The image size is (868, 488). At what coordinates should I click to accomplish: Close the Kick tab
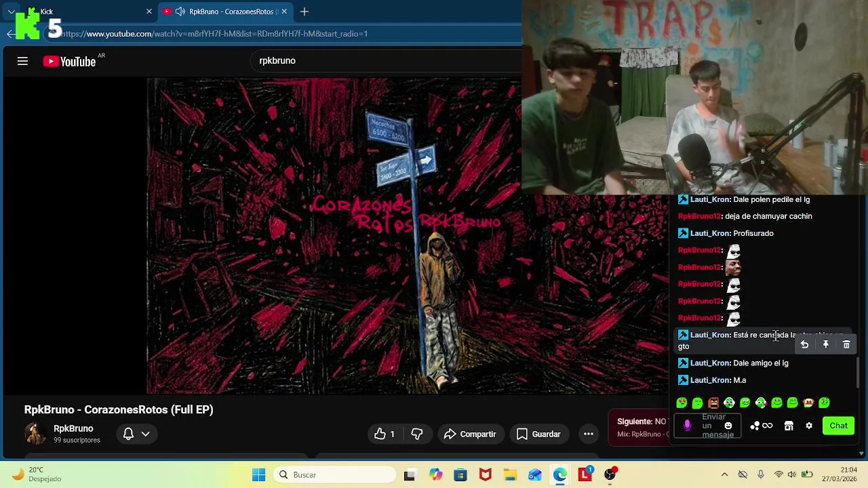tap(149, 12)
